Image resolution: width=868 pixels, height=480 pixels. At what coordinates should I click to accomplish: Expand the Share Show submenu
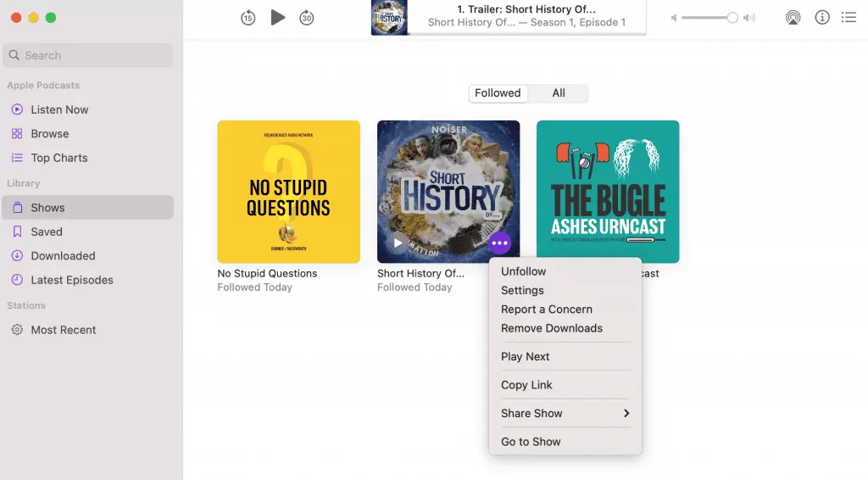tap(565, 414)
